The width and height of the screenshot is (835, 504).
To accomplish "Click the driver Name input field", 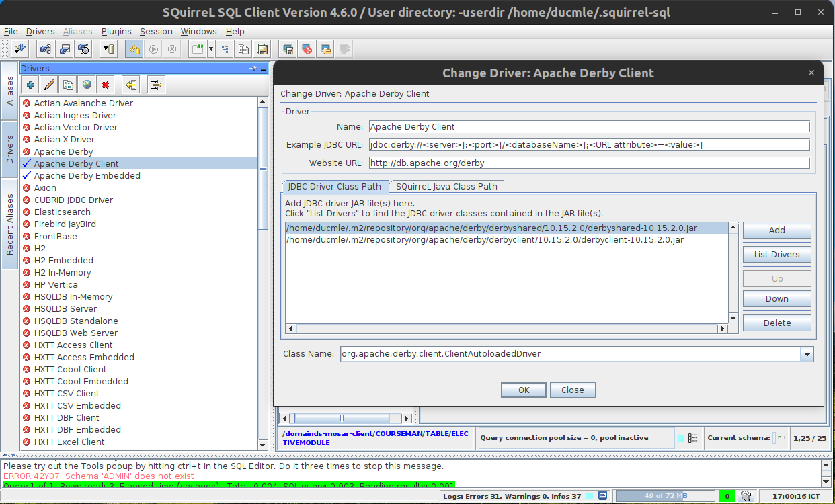I will (x=589, y=126).
